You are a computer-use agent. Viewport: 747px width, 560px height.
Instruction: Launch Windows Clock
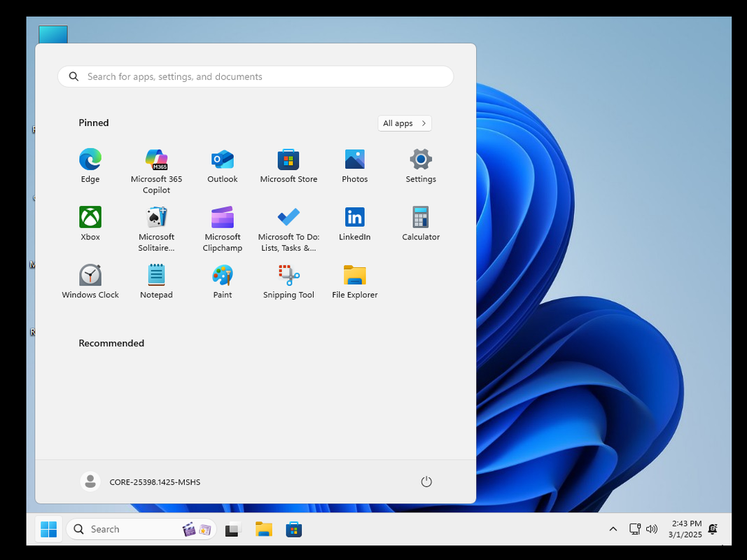click(90, 281)
